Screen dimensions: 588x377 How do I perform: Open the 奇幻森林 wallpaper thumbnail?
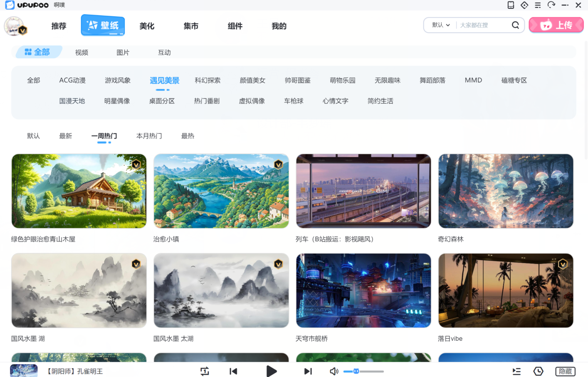pos(506,191)
